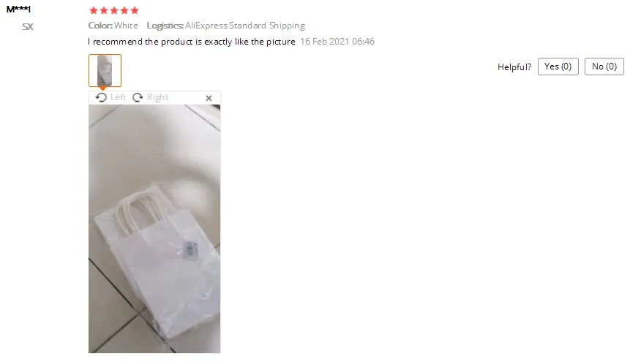Click the second red rating star

tap(104, 11)
